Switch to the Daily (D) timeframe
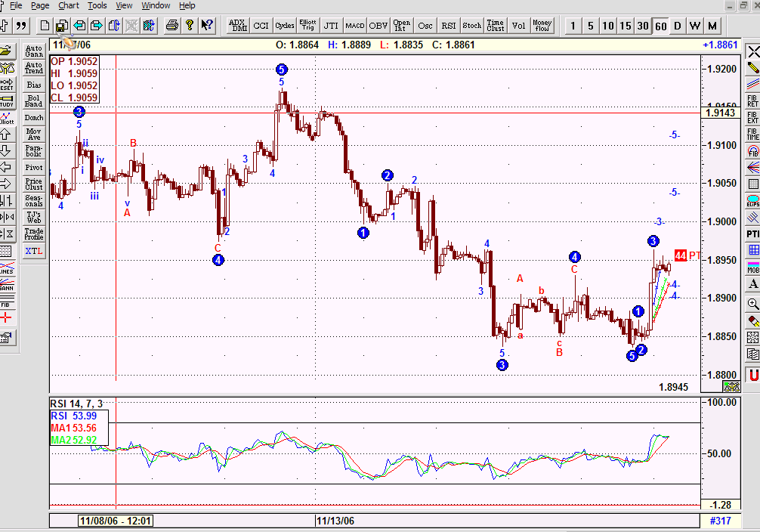Image resolution: width=760 pixels, height=532 pixels. click(x=678, y=26)
